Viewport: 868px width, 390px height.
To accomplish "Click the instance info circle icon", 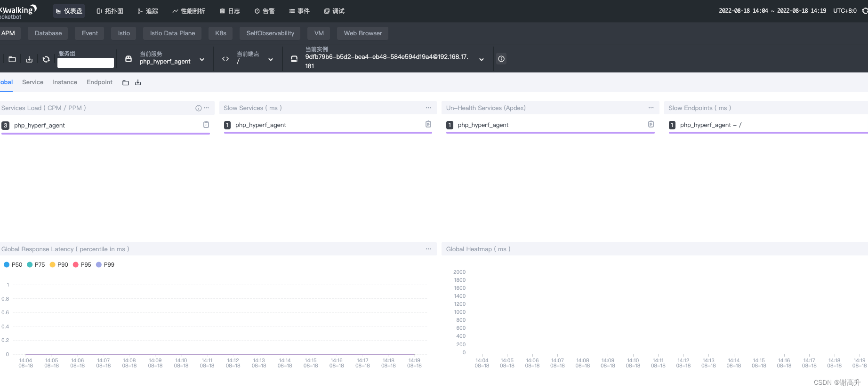I will click(x=501, y=59).
